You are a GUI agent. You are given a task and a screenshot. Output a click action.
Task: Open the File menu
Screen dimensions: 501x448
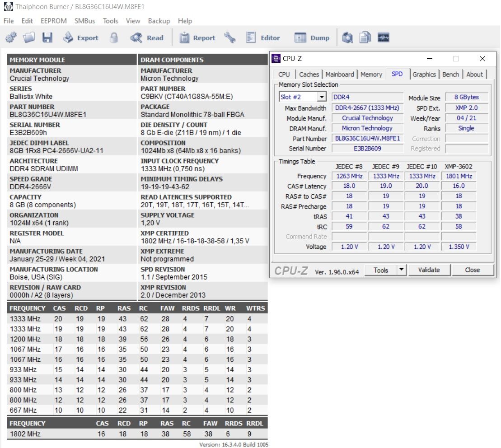click(x=9, y=21)
